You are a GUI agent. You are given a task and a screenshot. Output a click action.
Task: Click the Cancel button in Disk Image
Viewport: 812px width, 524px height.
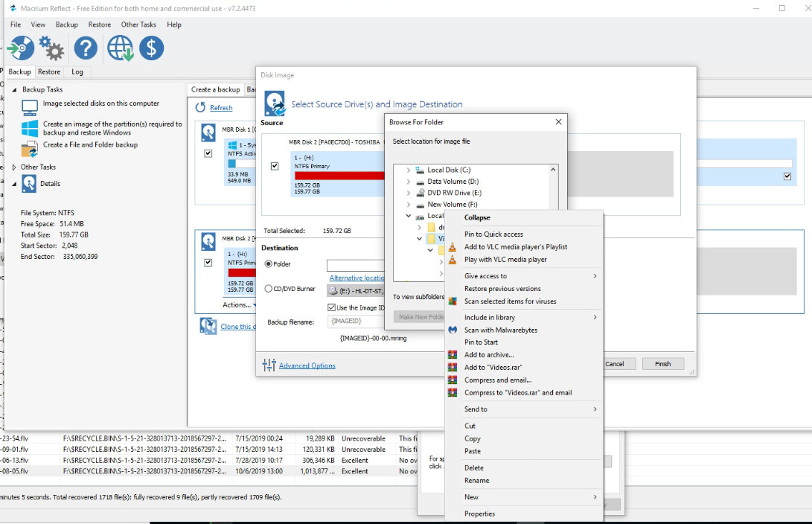(x=614, y=363)
